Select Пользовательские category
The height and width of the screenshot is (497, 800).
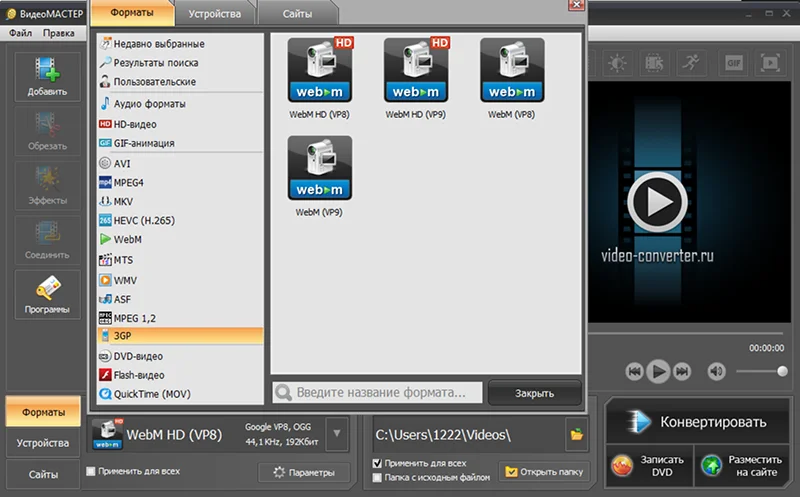pyautogui.click(x=180, y=82)
